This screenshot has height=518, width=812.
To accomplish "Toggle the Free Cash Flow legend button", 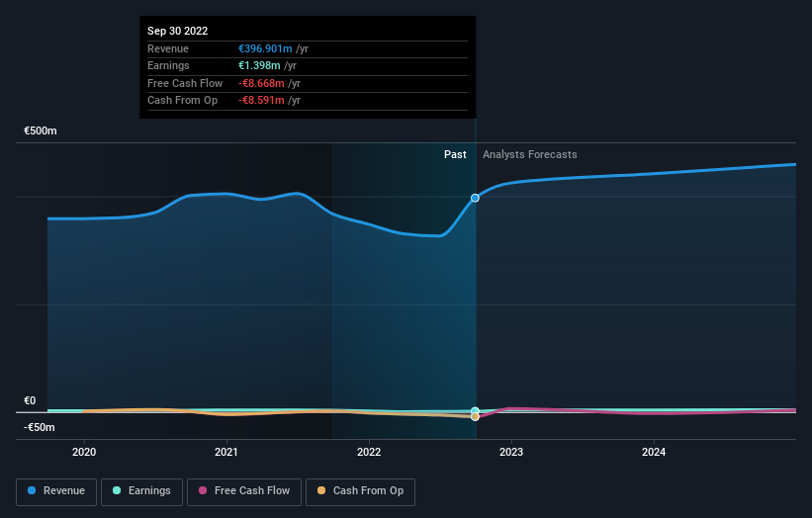I will (244, 491).
